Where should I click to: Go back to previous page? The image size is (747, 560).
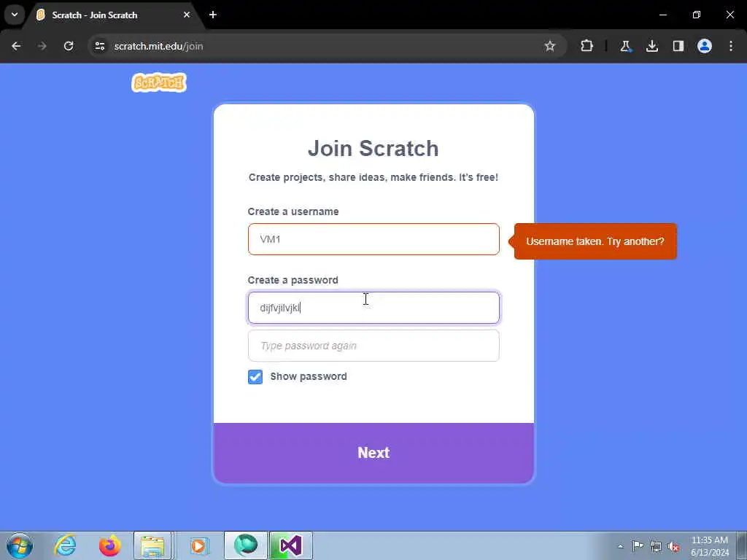click(16, 46)
